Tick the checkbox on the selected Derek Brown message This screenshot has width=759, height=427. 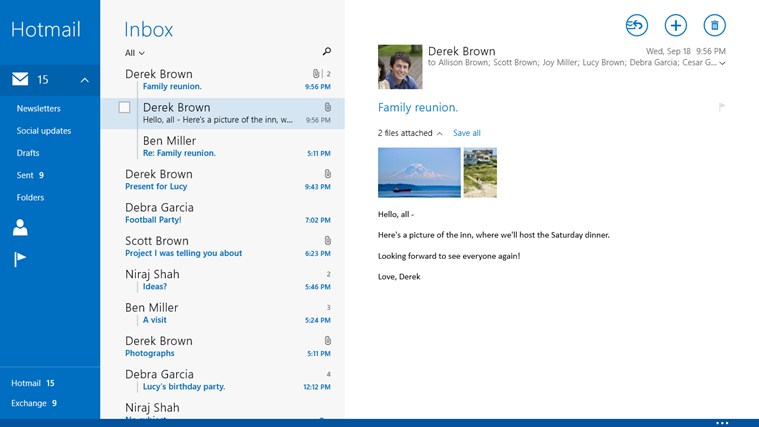click(x=124, y=107)
